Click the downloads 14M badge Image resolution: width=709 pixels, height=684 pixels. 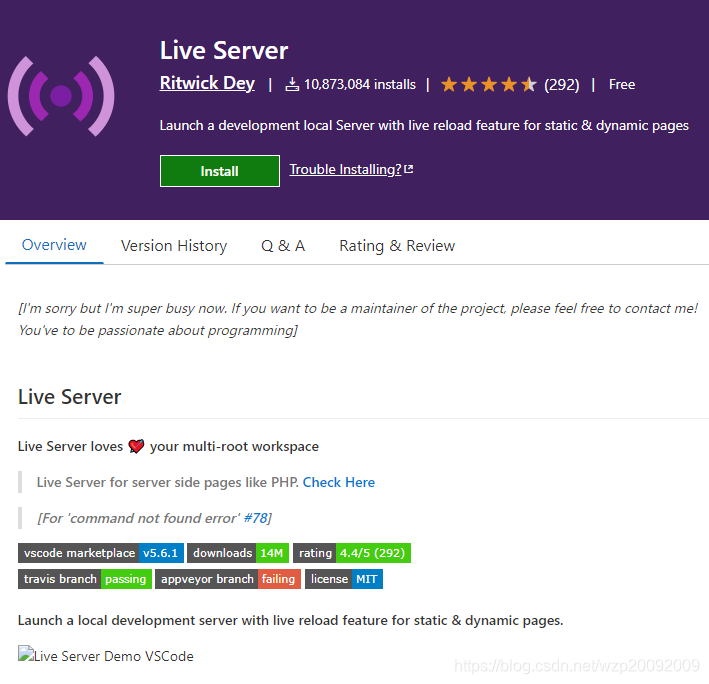[238, 553]
